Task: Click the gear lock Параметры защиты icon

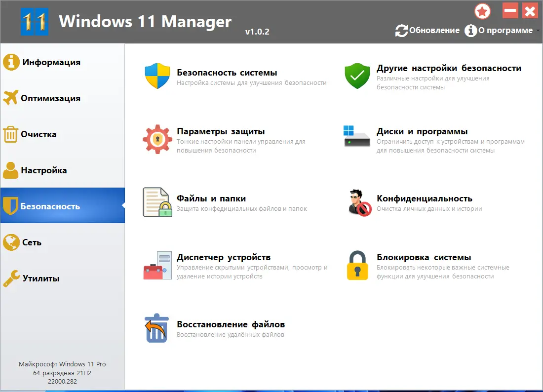Action: coord(157,139)
